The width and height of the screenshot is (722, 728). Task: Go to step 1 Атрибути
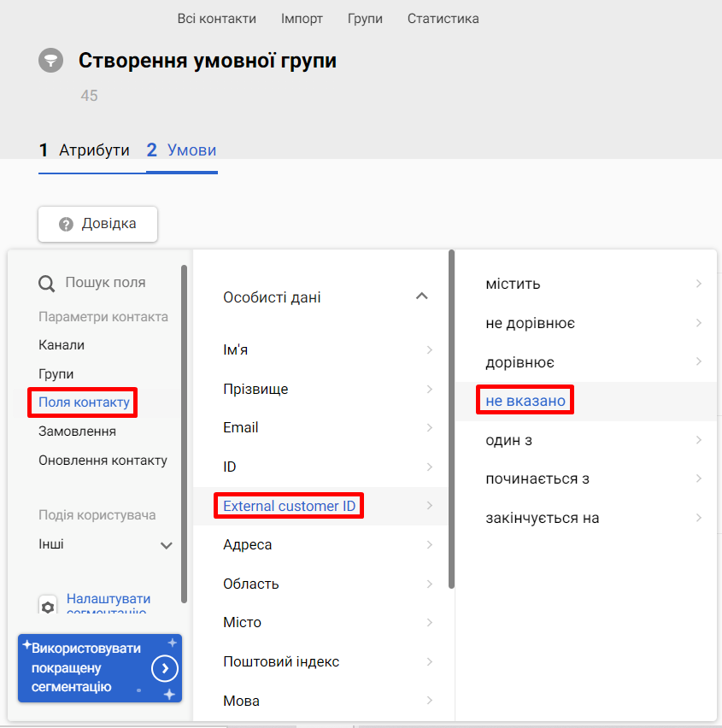[85, 150]
